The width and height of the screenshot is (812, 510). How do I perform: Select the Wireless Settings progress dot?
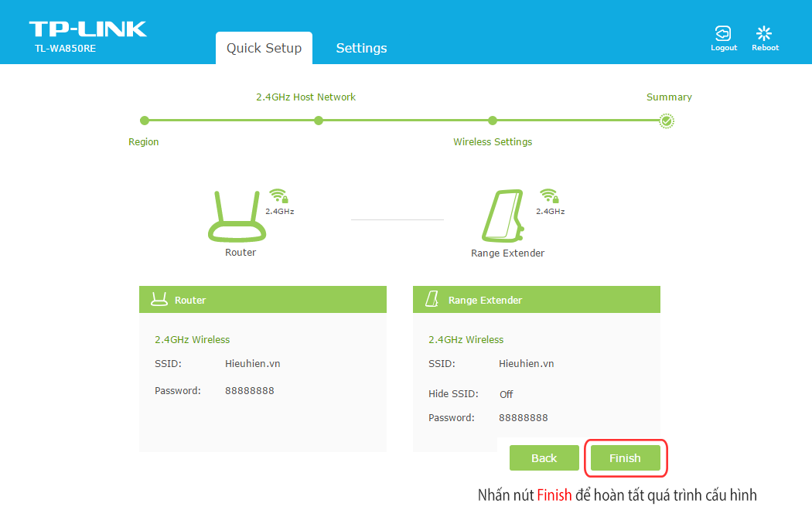493,121
